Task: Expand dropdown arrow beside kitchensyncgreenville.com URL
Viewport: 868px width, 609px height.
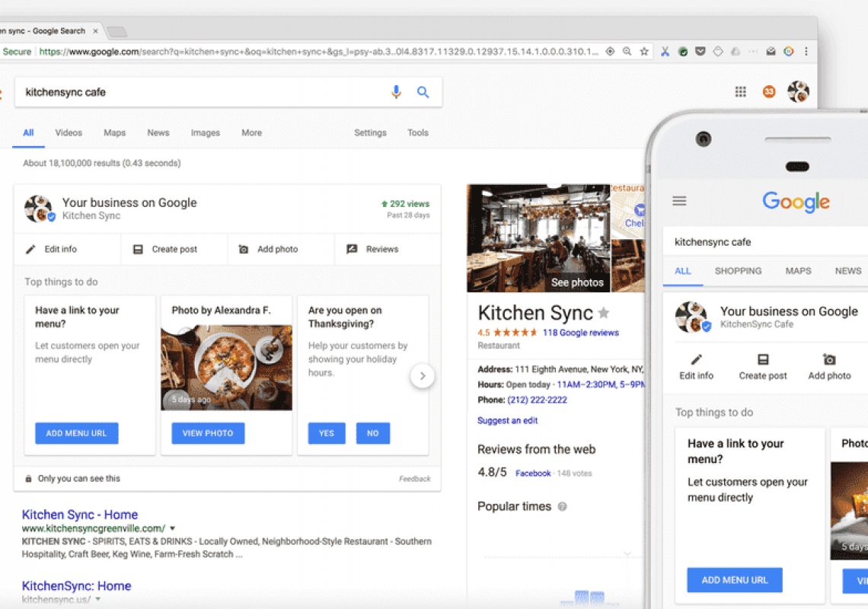Action: coord(172,528)
